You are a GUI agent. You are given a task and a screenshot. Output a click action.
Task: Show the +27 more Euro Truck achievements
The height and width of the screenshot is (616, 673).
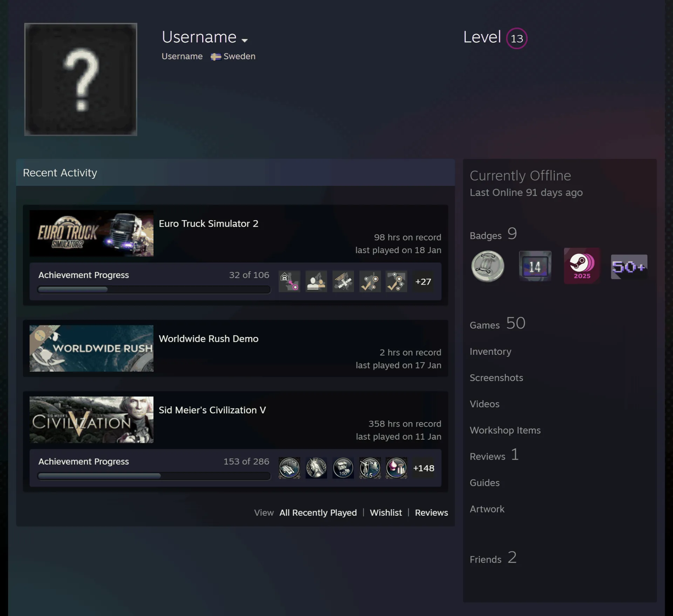(x=423, y=282)
